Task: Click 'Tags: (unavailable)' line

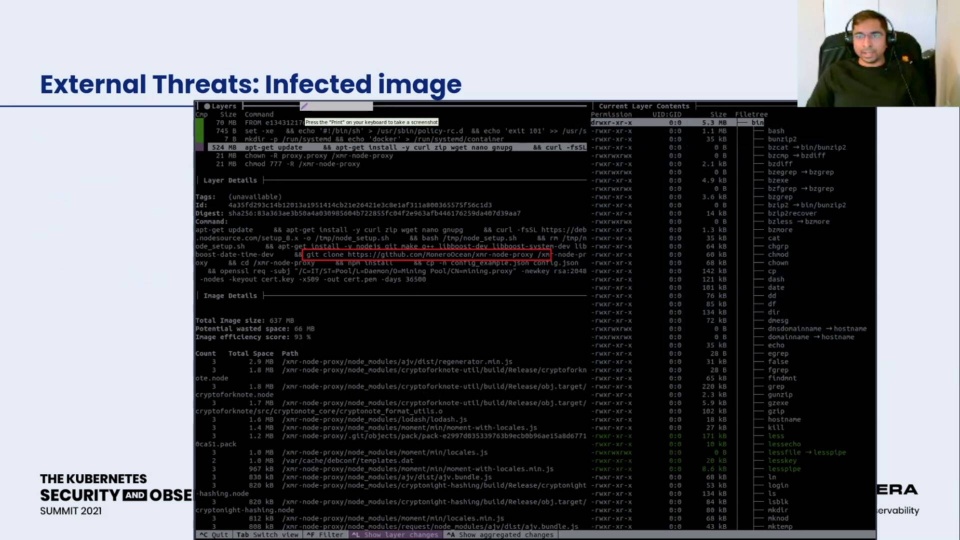Action: (x=238, y=197)
